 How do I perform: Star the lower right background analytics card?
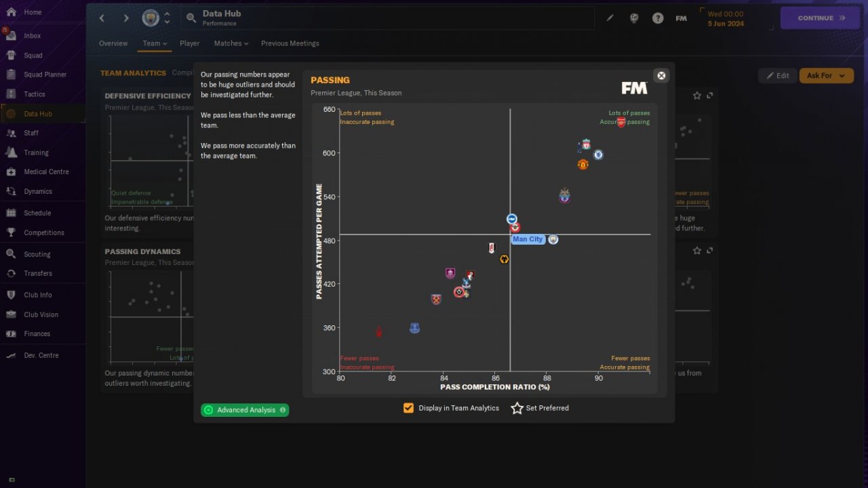pyautogui.click(x=696, y=250)
